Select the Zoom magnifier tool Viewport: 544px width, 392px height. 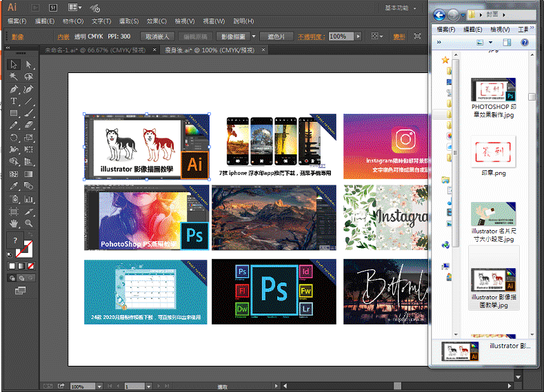click(x=28, y=223)
